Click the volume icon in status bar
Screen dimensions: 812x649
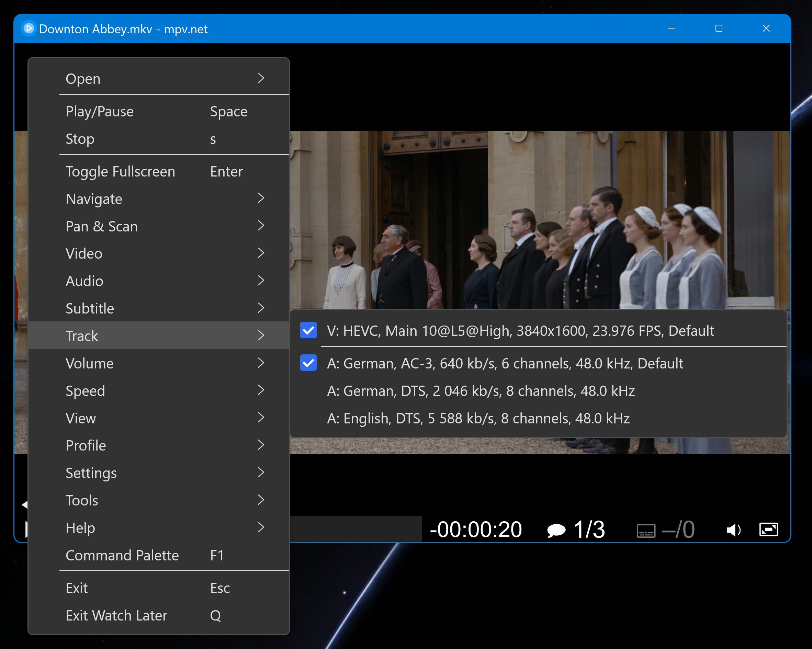click(733, 528)
